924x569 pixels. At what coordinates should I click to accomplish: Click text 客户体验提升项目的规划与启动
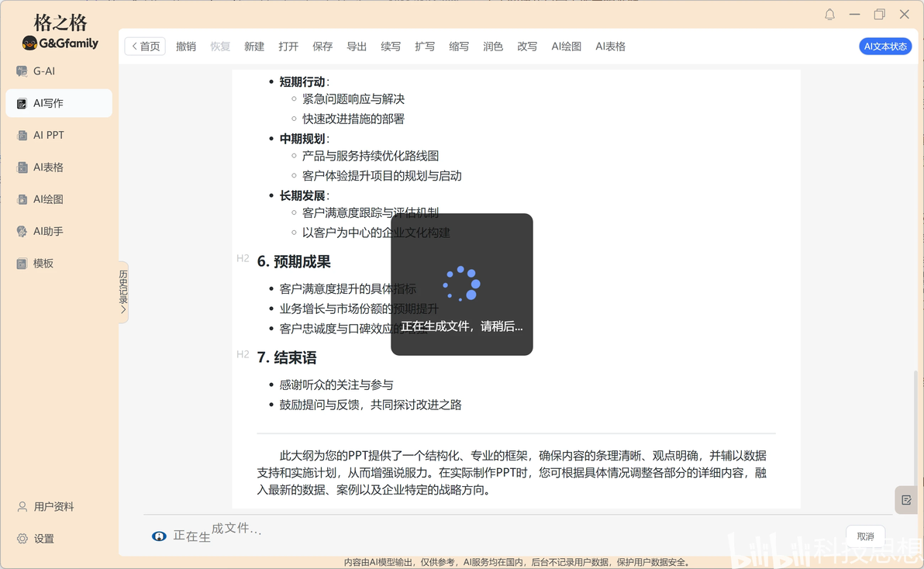pyautogui.click(x=382, y=176)
